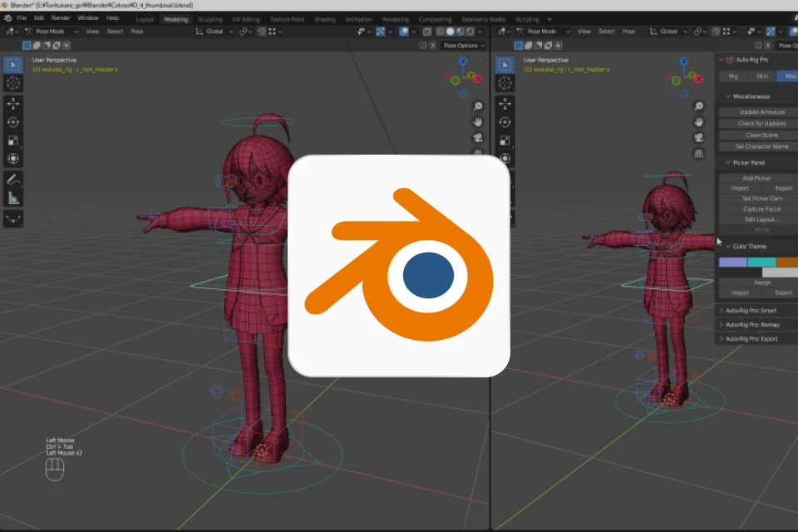This screenshot has height=532, width=798.
Task: Pick the purple color theme swatch
Action: coord(732,262)
